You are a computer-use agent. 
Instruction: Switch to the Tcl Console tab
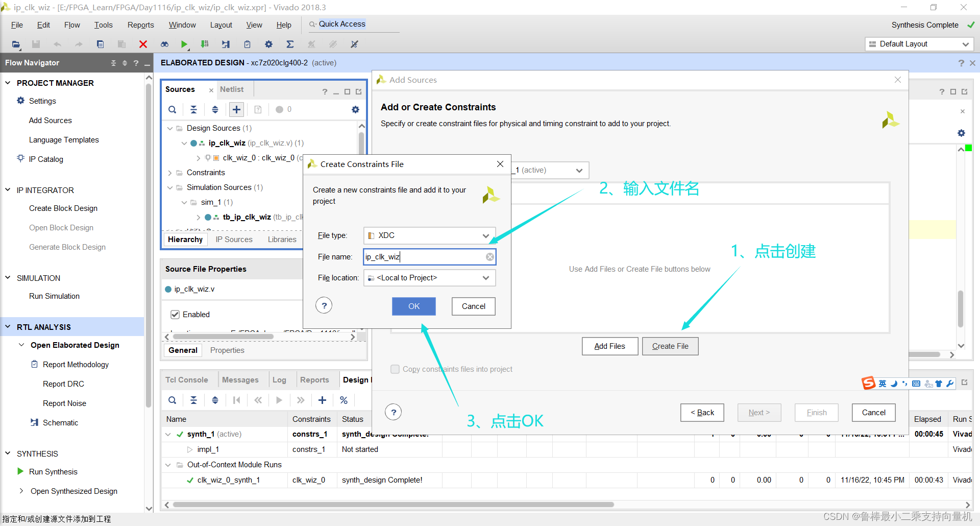(x=186, y=380)
